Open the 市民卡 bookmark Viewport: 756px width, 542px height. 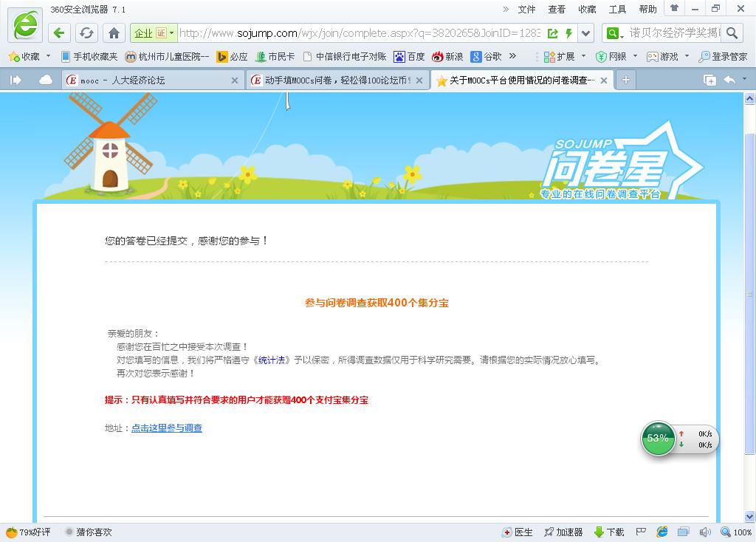tap(275, 57)
